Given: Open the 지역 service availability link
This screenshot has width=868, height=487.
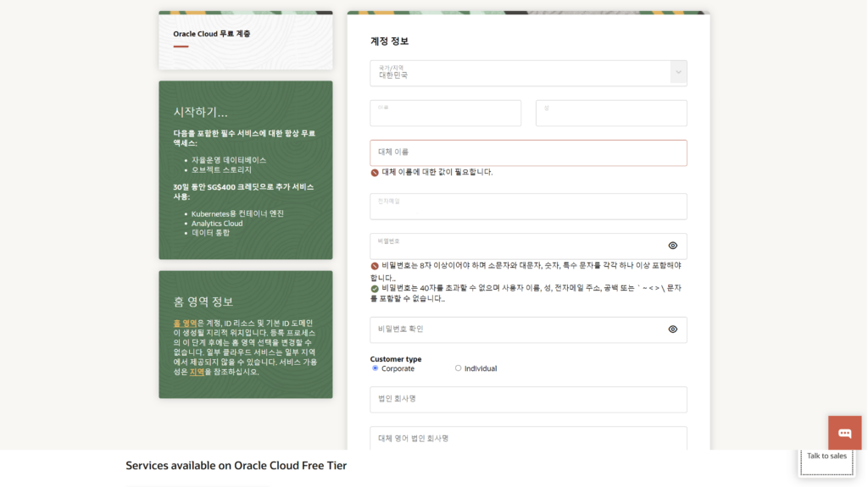Looking at the screenshot, I should [x=197, y=372].
